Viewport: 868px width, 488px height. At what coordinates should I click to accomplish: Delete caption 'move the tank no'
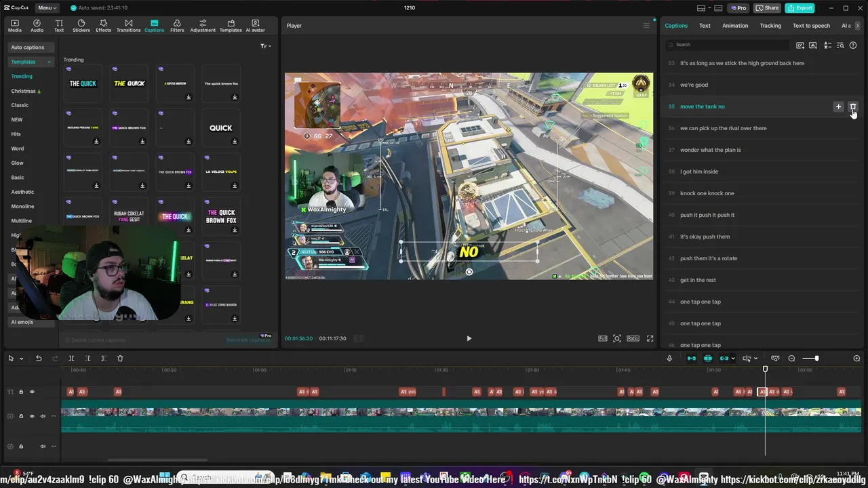[x=853, y=106]
